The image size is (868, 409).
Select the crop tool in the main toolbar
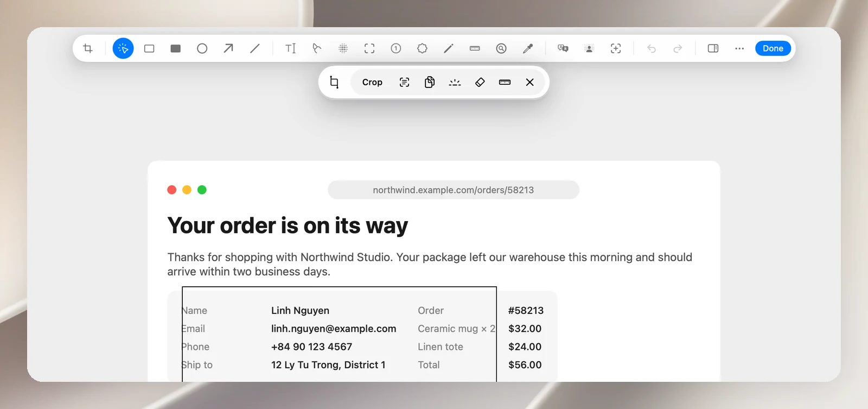(x=88, y=48)
